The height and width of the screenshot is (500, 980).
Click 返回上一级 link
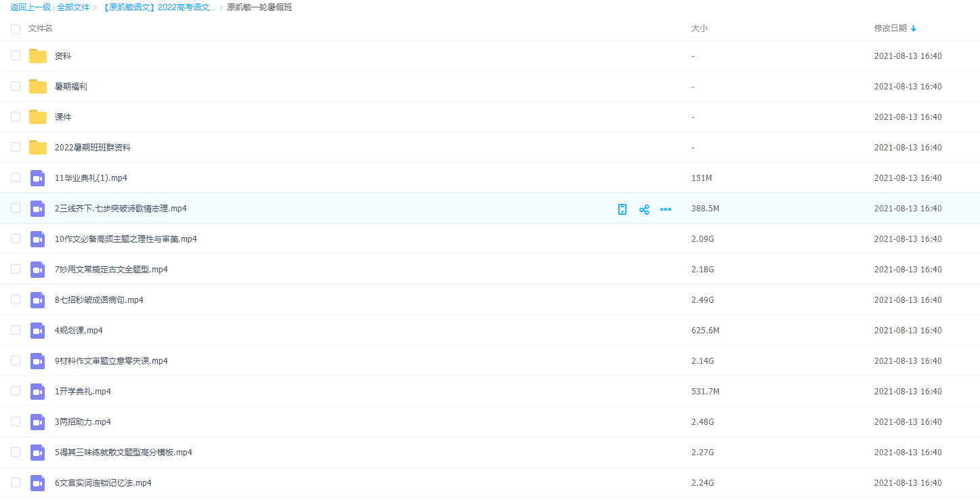(x=30, y=7)
